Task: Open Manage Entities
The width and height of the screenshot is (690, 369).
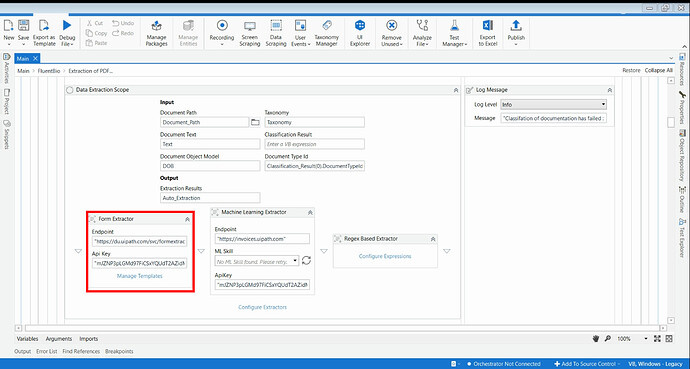Action: (188, 33)
